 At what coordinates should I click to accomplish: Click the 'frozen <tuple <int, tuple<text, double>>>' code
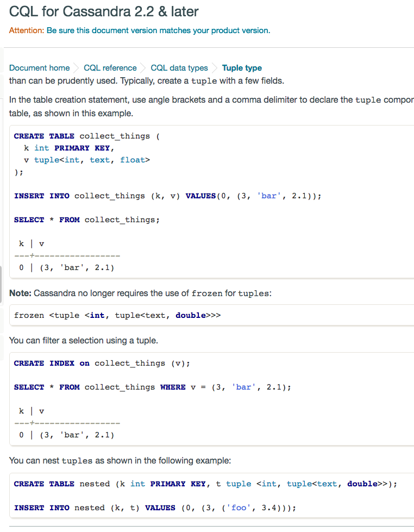point(117,315)
